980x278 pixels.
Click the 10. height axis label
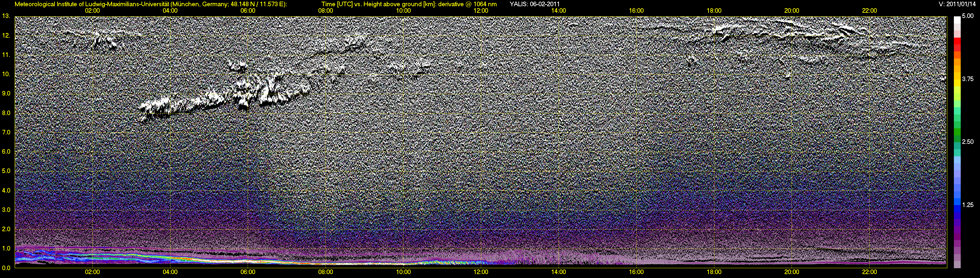[6, 74]
